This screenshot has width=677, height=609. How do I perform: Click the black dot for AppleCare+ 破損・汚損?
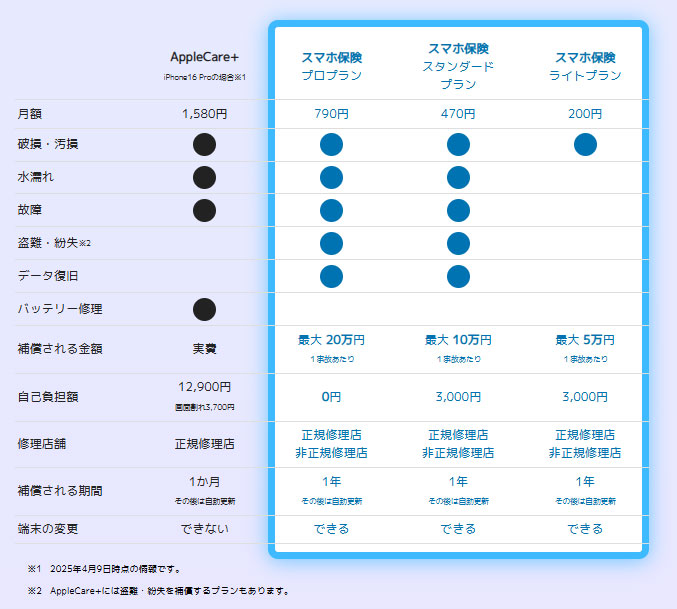(x=204, y=144)
